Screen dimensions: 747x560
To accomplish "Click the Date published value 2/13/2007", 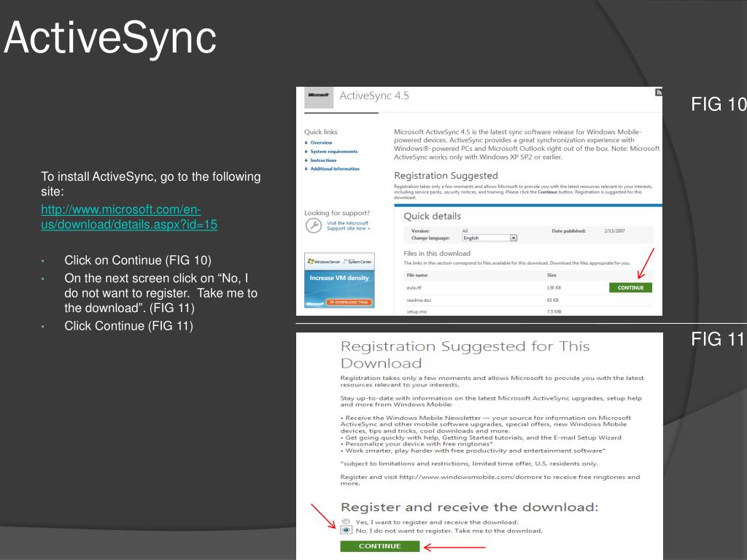I will 614,231.
